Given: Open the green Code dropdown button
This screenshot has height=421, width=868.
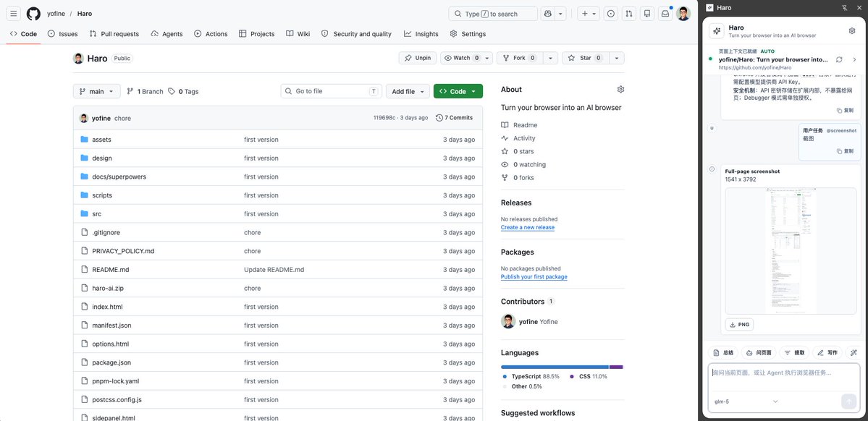Looking at the screenshot, I should (458, 91).
